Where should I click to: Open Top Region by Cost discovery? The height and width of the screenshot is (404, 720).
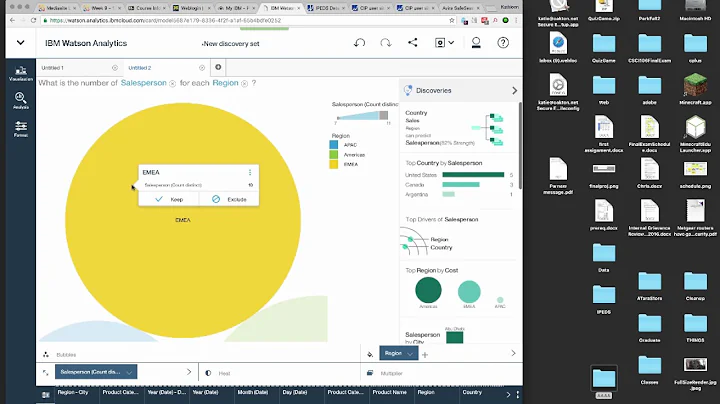[x=458, y=288]
